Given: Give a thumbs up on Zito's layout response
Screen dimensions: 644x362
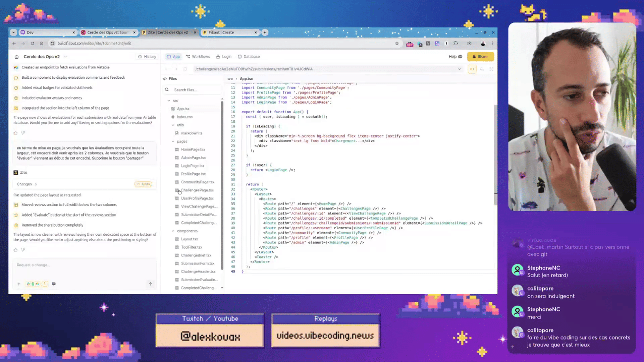Looking at the screenshot, I should click(x=15, y=250).
